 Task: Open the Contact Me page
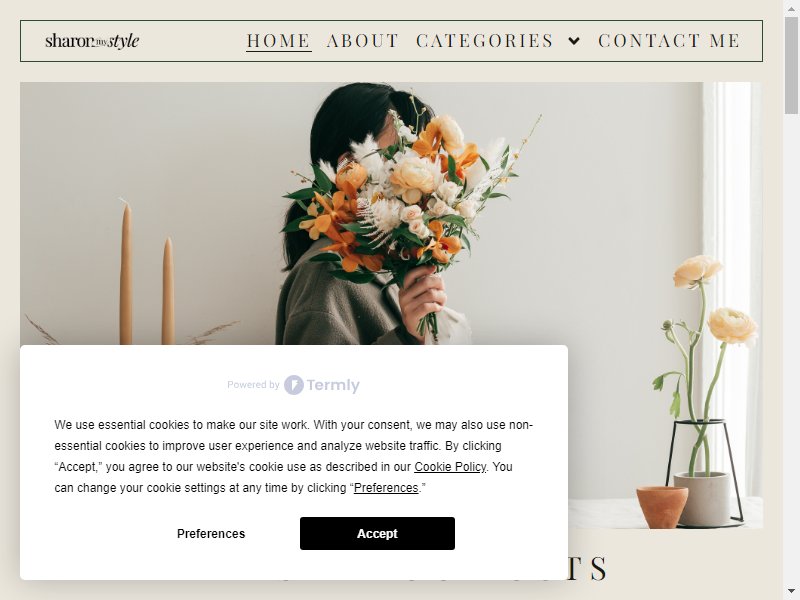pos(669,41)
